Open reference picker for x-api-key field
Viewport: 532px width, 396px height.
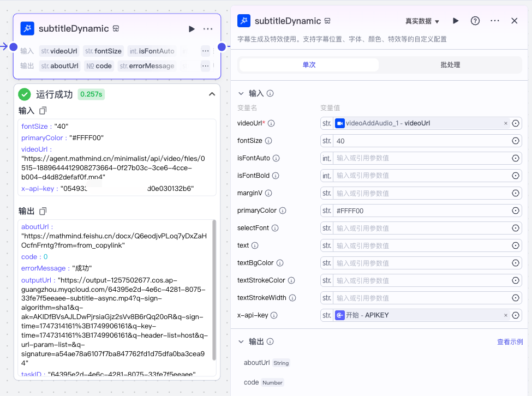(x=516, y=315)
